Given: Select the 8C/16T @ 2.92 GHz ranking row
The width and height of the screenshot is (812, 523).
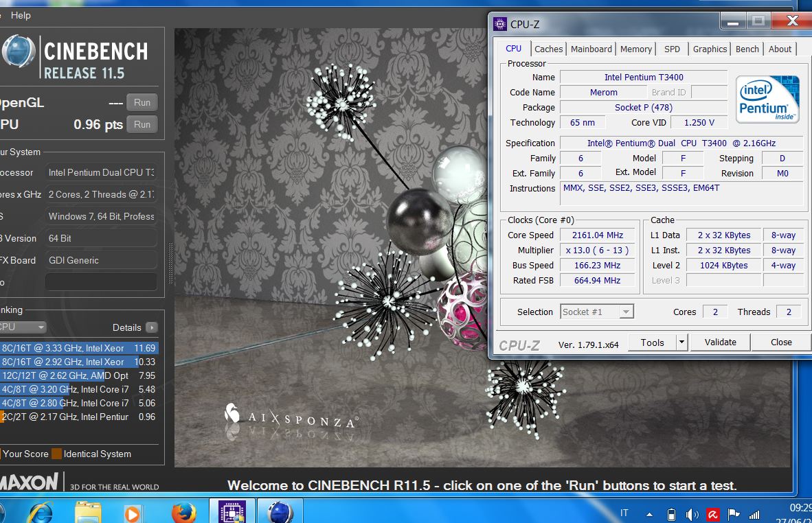Looking at the screenshot, I should tap(79, 362).
